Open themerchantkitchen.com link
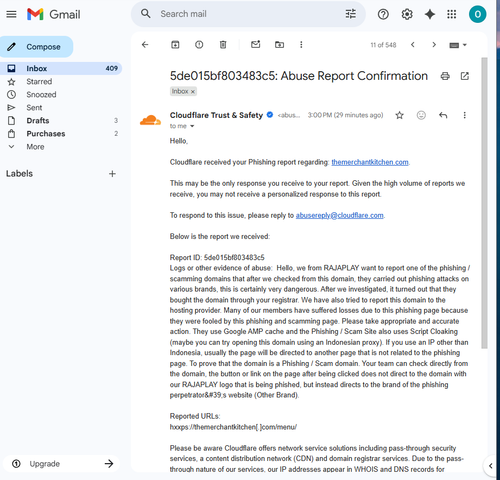 click(370, 162)
